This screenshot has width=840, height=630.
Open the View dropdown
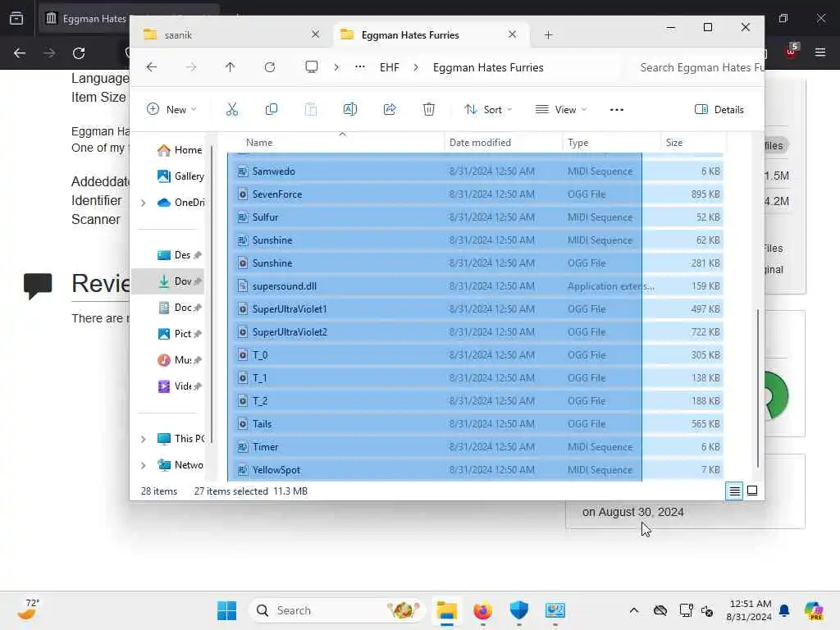point(561,110)
